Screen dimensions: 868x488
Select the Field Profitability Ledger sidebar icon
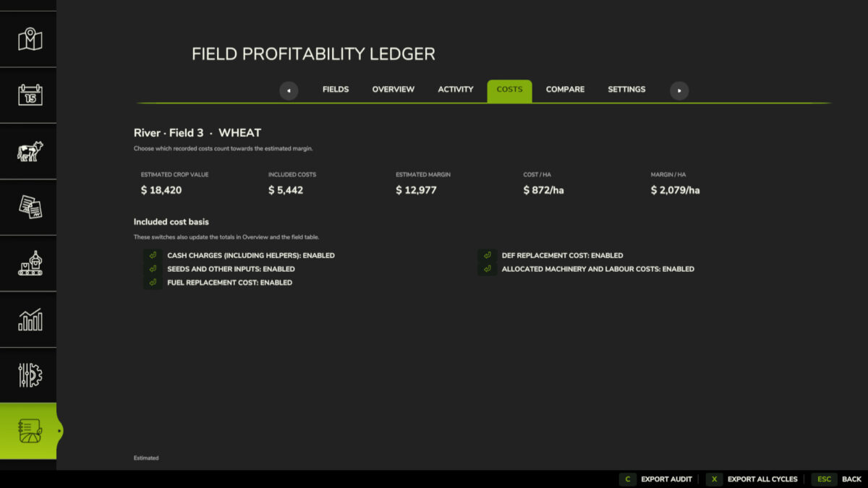(30, 431)
